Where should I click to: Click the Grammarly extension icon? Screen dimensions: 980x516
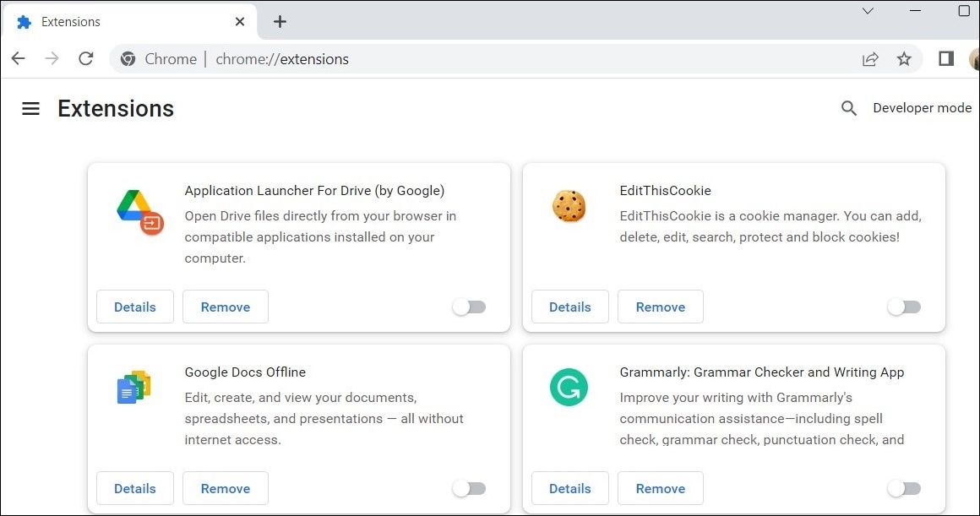(x=569, y=387)
